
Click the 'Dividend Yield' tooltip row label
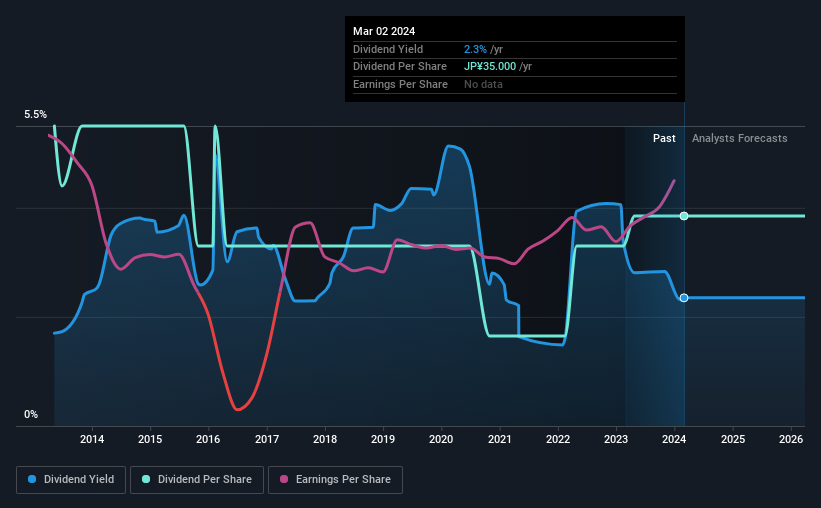click(x=388, y=49)
